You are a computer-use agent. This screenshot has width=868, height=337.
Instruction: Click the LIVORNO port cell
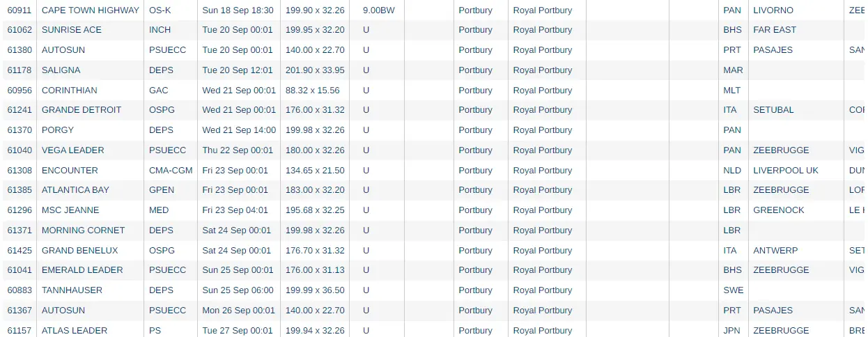click(773, 10)
